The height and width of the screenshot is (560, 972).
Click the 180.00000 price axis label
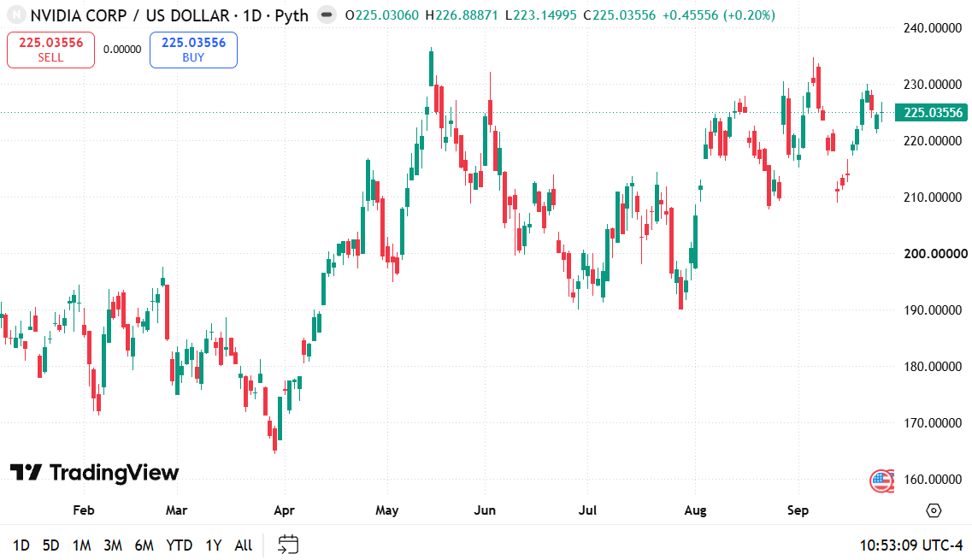[x=933, y=367]
